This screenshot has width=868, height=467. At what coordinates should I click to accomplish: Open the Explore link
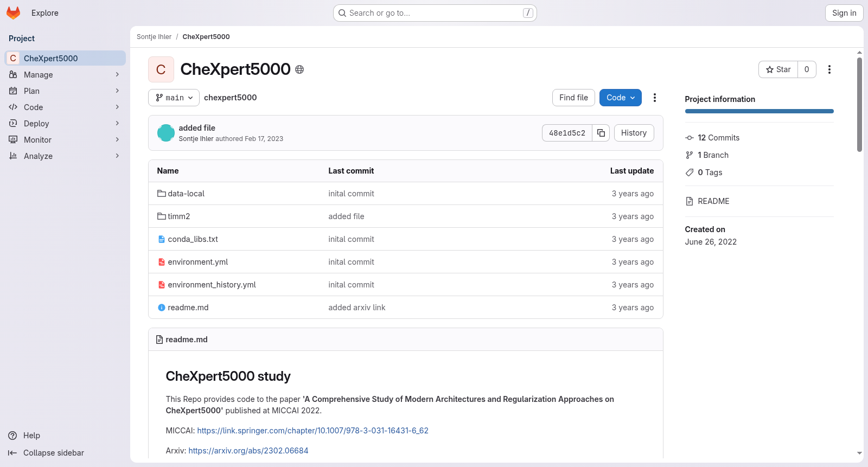(45, 13)
